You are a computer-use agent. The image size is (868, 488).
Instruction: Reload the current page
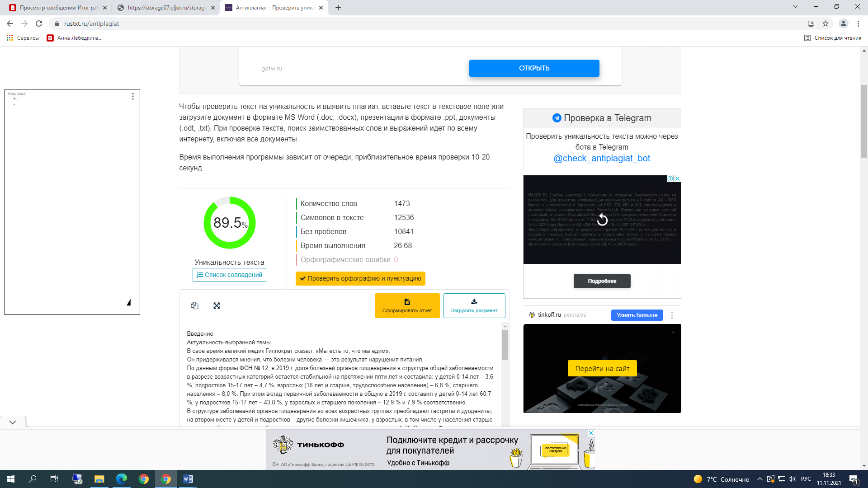[x=39, y=23]
